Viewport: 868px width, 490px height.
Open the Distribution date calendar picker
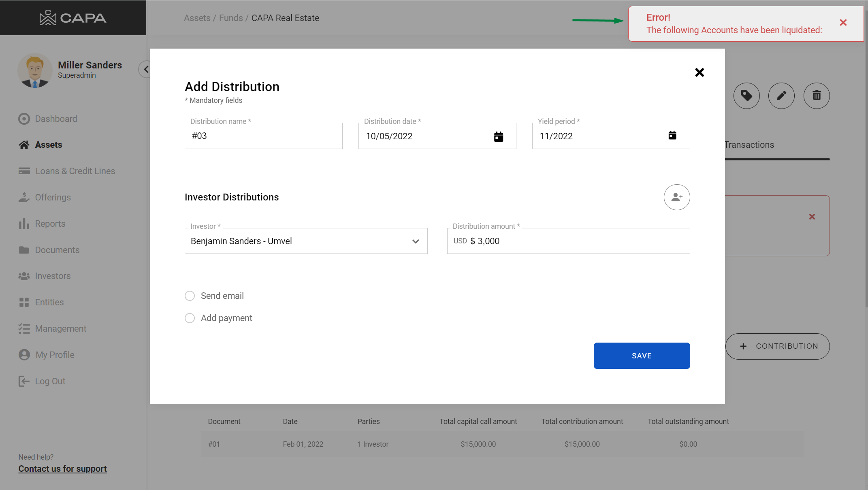(x=498, y=136)
